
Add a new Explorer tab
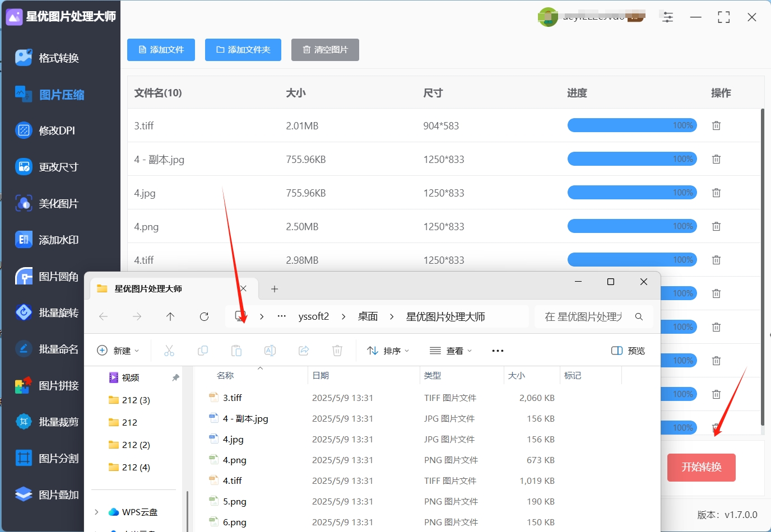pyautogui.click(x=275, y=289)
